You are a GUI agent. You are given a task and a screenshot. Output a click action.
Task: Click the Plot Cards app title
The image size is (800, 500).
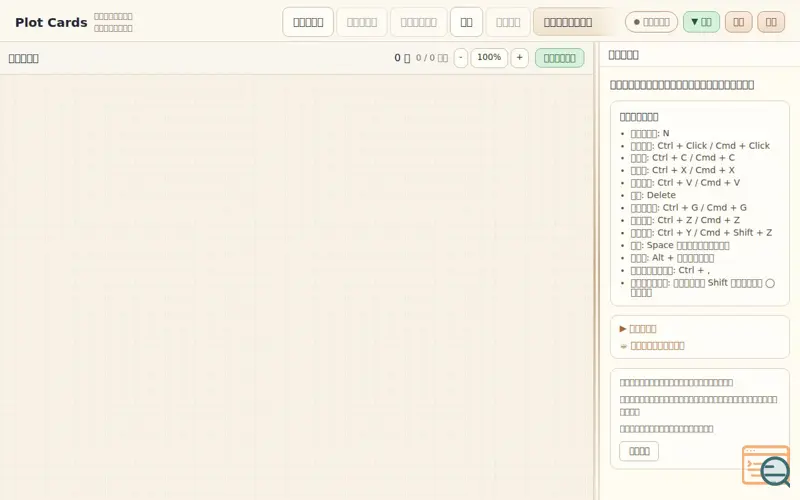click(x=51, y=22)
